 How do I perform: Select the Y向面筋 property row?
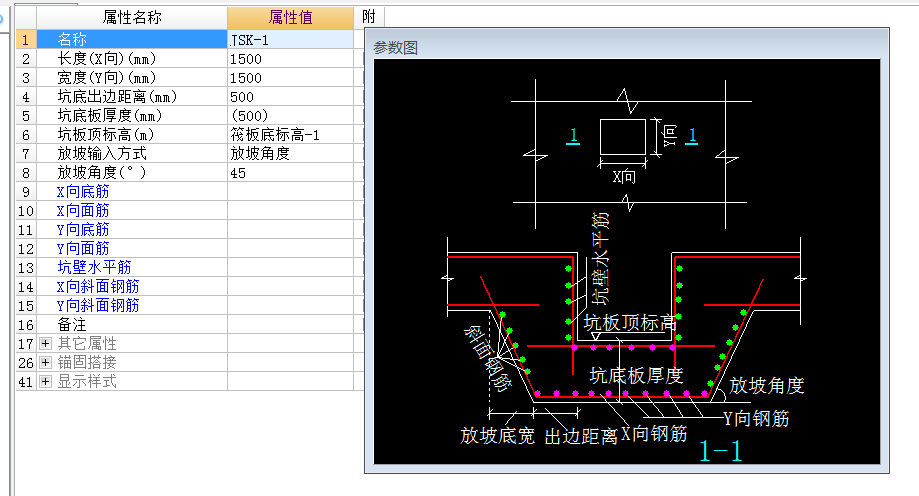click(132, 249)
